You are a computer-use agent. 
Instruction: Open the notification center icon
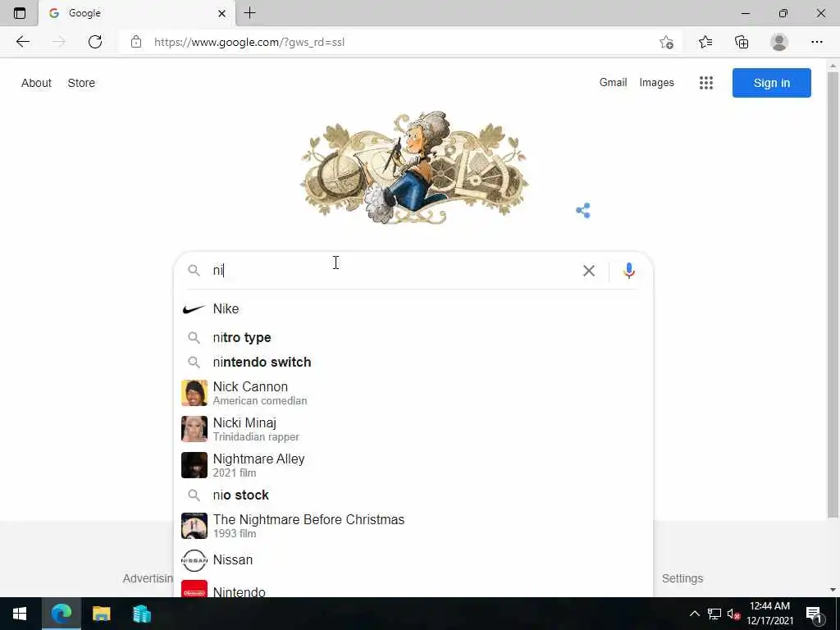[815, 614]
